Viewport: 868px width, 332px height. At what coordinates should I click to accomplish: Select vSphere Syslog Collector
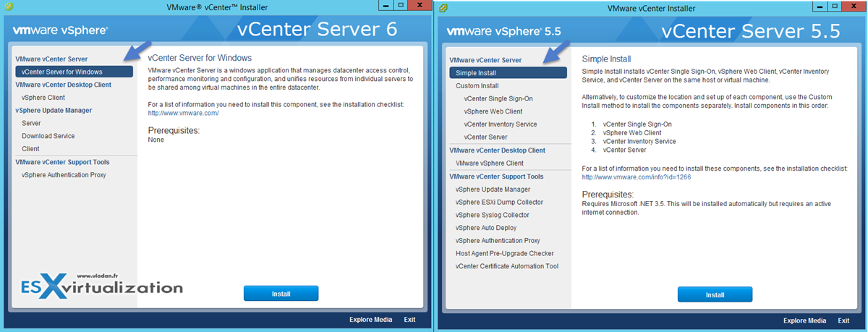click(x=492, y=215)
